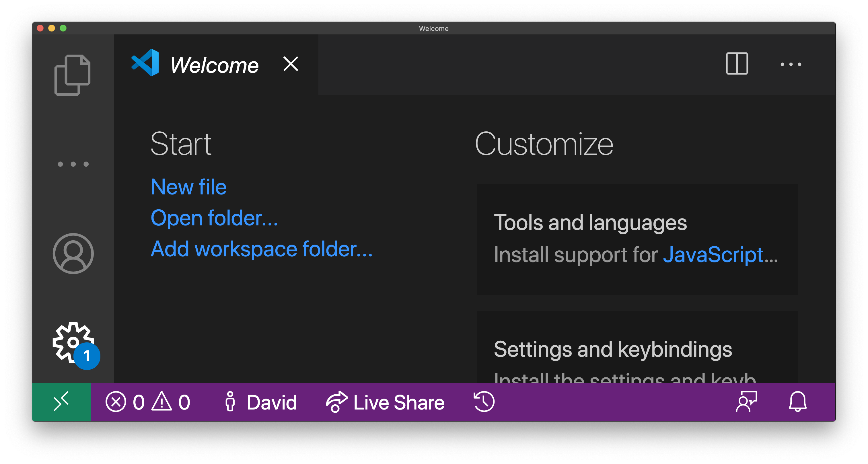Click the Customize heading text

544,144
